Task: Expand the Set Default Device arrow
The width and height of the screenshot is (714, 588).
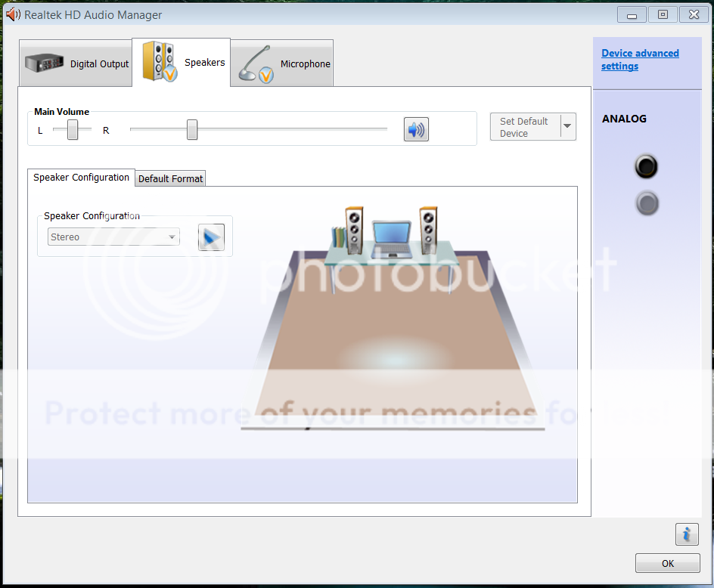Action: point(567,127)
